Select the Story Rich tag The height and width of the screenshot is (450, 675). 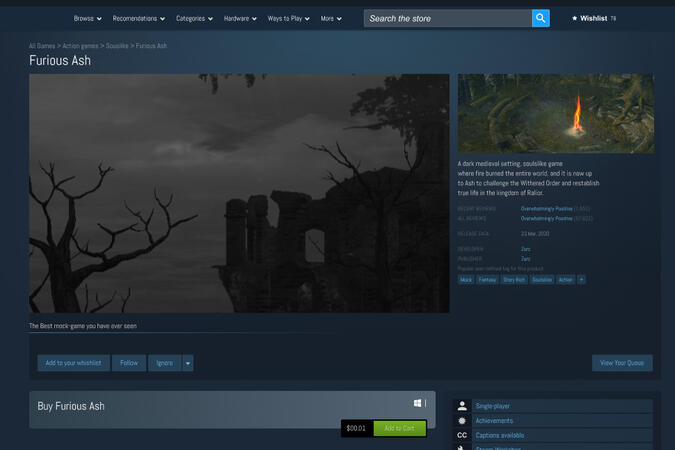click(514, 279)
